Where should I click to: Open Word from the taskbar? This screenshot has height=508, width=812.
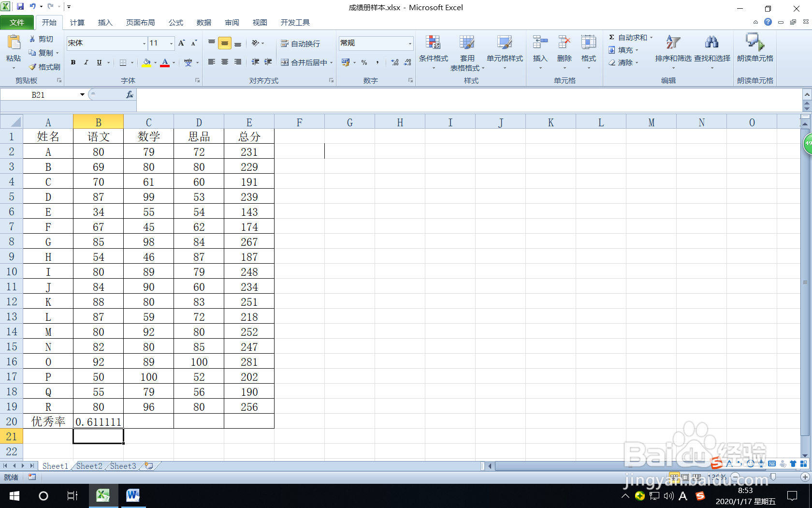point(132,496)
